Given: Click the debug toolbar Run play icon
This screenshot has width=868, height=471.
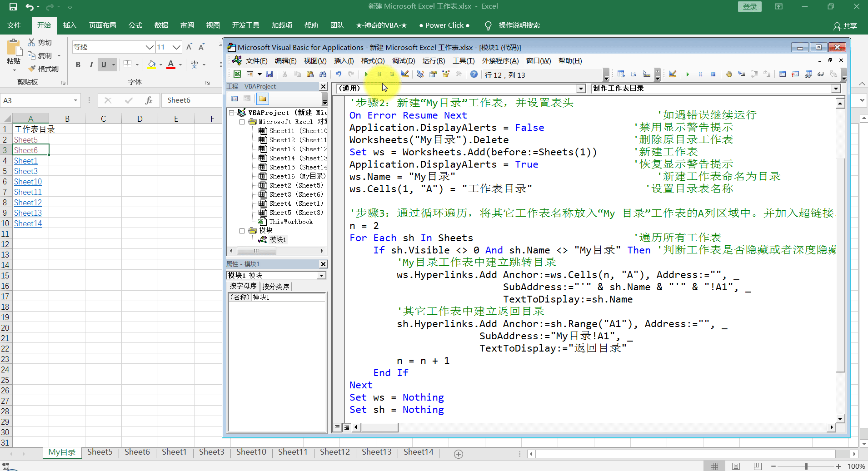Looking at the screenshot, I should [688, 74].
